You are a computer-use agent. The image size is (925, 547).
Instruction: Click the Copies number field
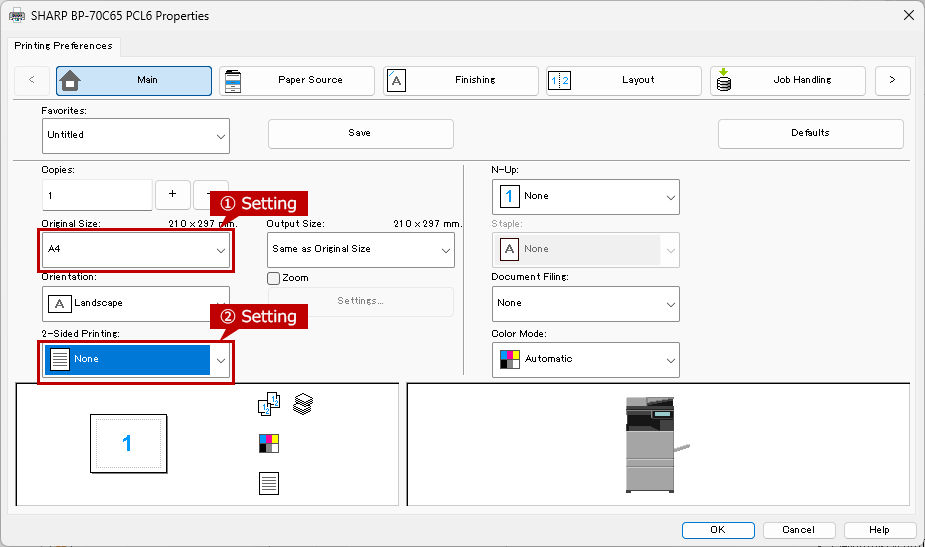(x=97, y=195)
